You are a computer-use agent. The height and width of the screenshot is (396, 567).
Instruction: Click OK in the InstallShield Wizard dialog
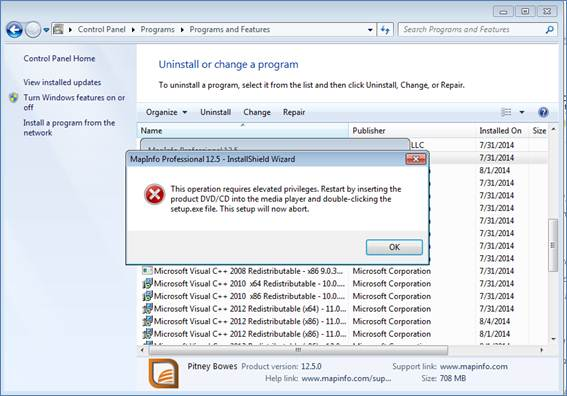(394, 247)
